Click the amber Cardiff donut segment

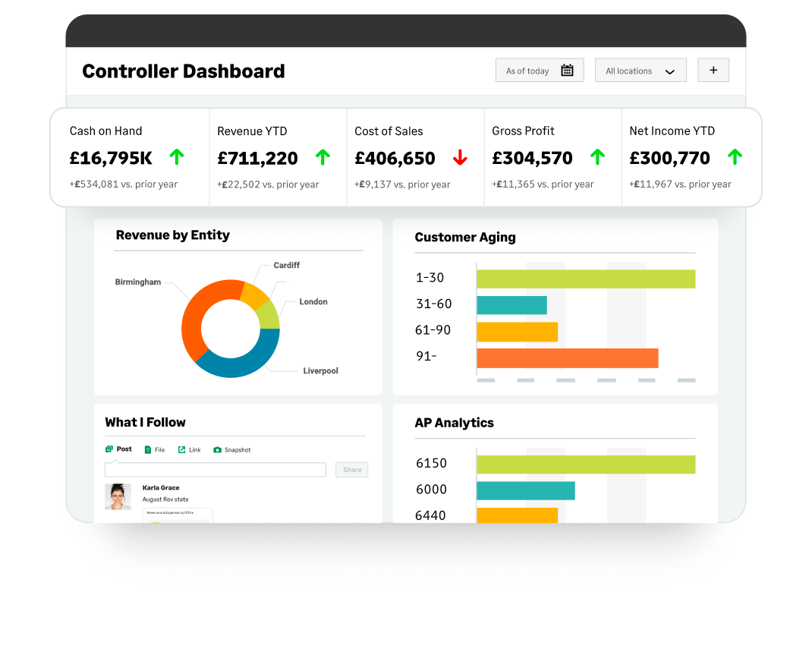pos(255,295)
